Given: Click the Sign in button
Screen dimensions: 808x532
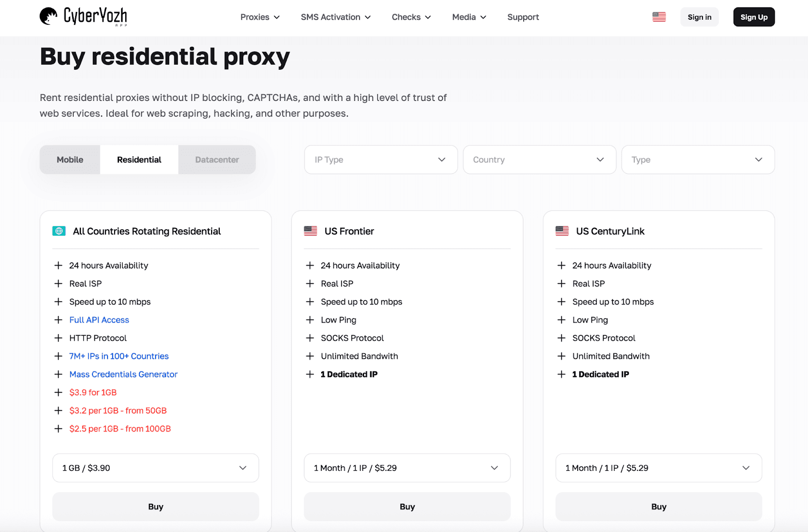Looking at the screenshot, I should [699, 17].
